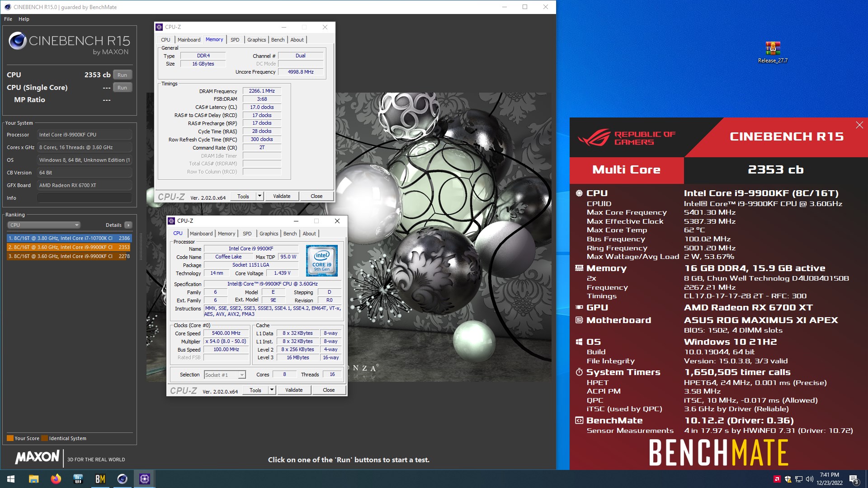Open the Ranking CPU dropdown
This screenshot has width=868, height=488.
click(44, 225)
